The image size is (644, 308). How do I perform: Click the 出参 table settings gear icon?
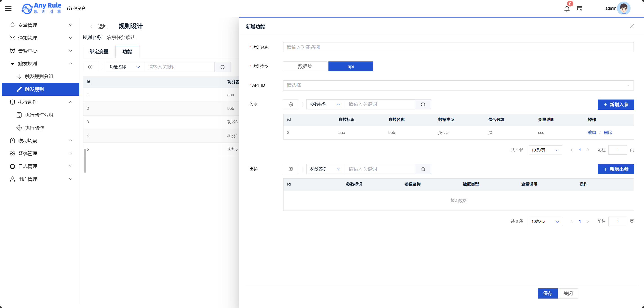click(291, 169)
